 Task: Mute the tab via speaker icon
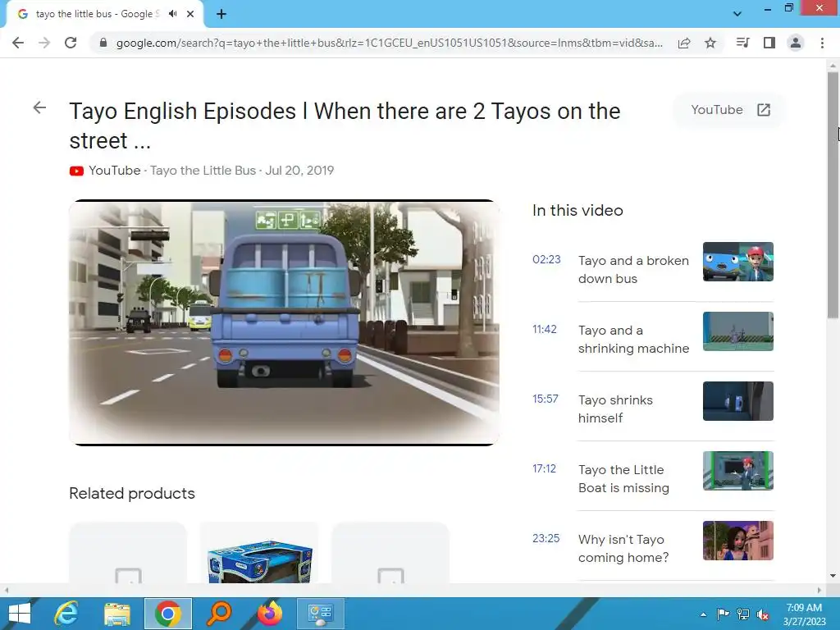172,14
